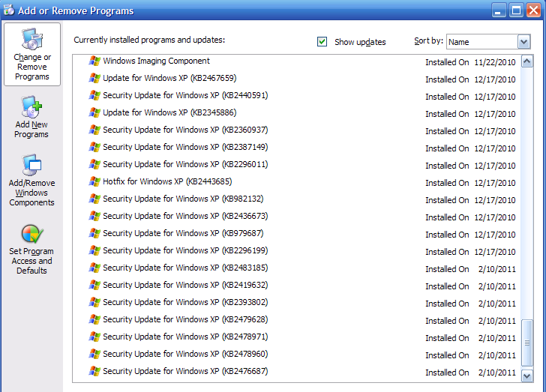Image resolution: width=546 pixels, height=392 pixels.
Task: Click icon beside Update KB2467659
Action: click(x=94, y=78)
